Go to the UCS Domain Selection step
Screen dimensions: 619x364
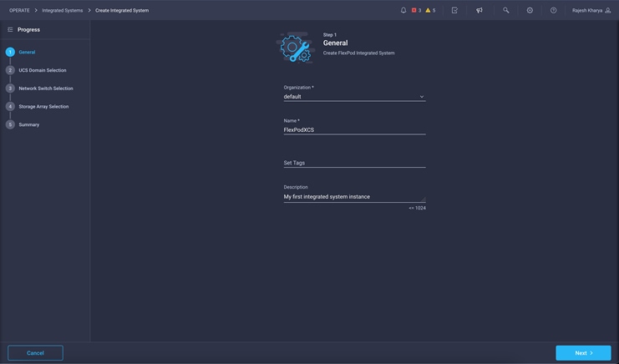(43, 70)
